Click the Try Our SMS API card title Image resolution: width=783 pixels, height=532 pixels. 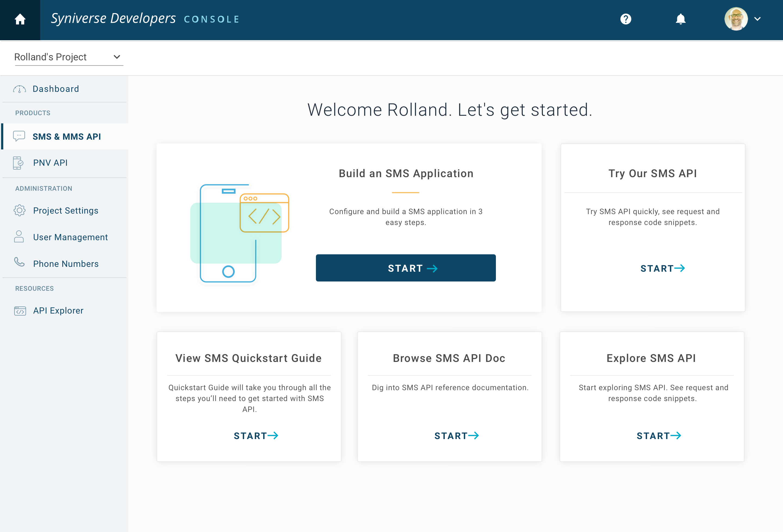[x=652, y=173]
